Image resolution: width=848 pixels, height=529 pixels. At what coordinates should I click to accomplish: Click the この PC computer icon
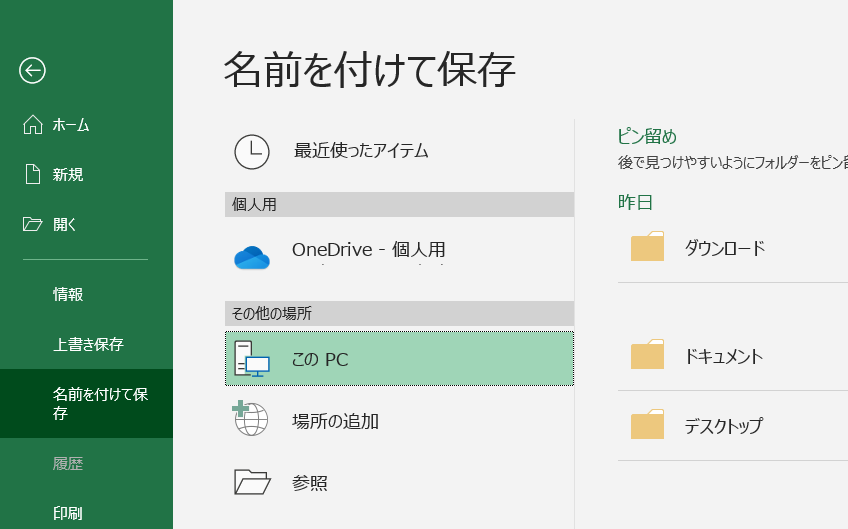[x=252, y=359]
